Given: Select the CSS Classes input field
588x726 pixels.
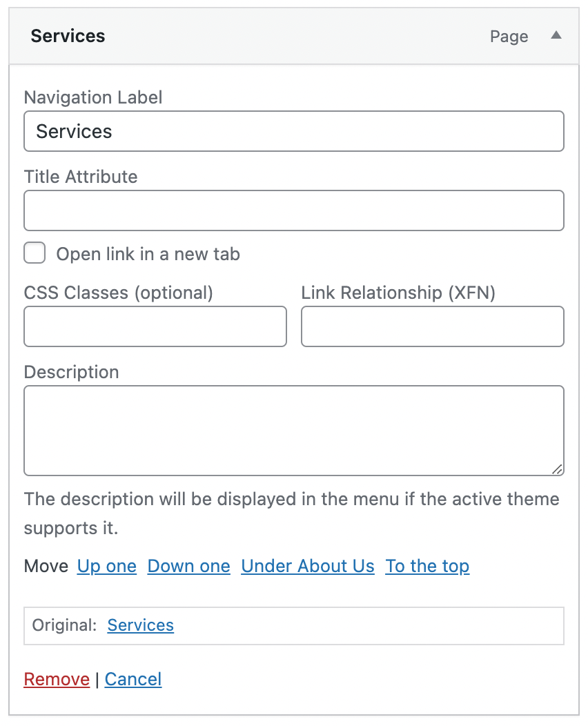Looking at the screenshot, I should coord(155,326).
